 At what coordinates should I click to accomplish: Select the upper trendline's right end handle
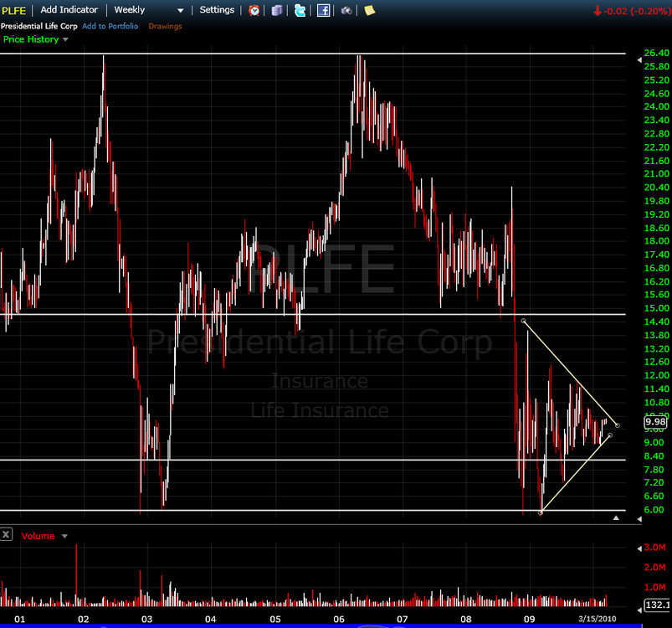coord(617,425)
